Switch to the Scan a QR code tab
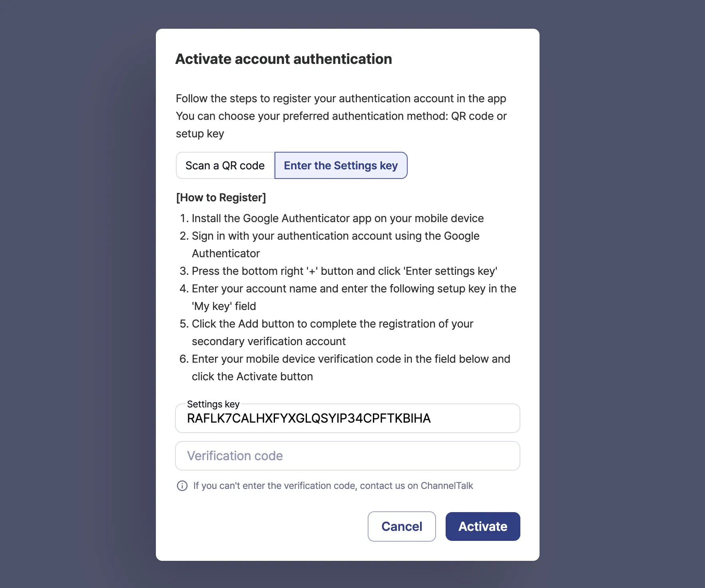 click(x=225, y=165)
